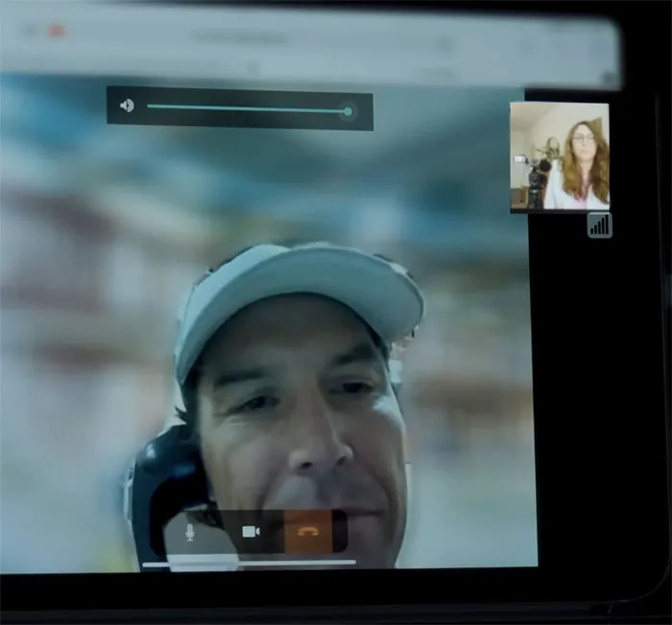672x625 pixels.
Task: End the call with the orange hang-up button
Action: pos(308,532)
